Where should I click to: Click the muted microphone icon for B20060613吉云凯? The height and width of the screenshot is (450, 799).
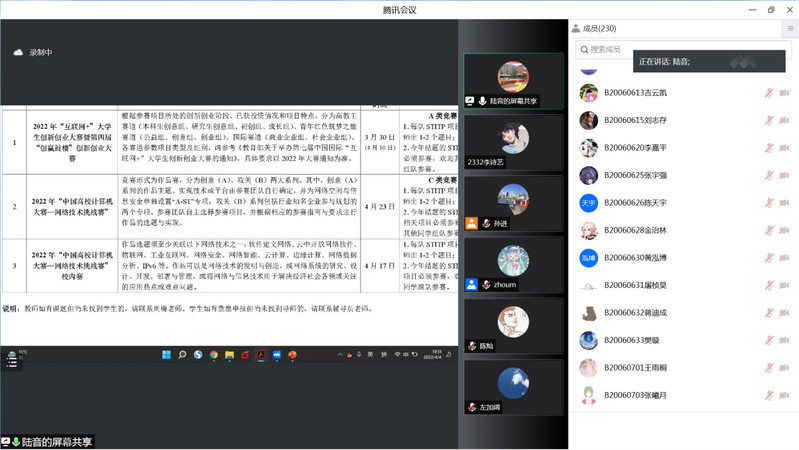[x=769, y=93]
